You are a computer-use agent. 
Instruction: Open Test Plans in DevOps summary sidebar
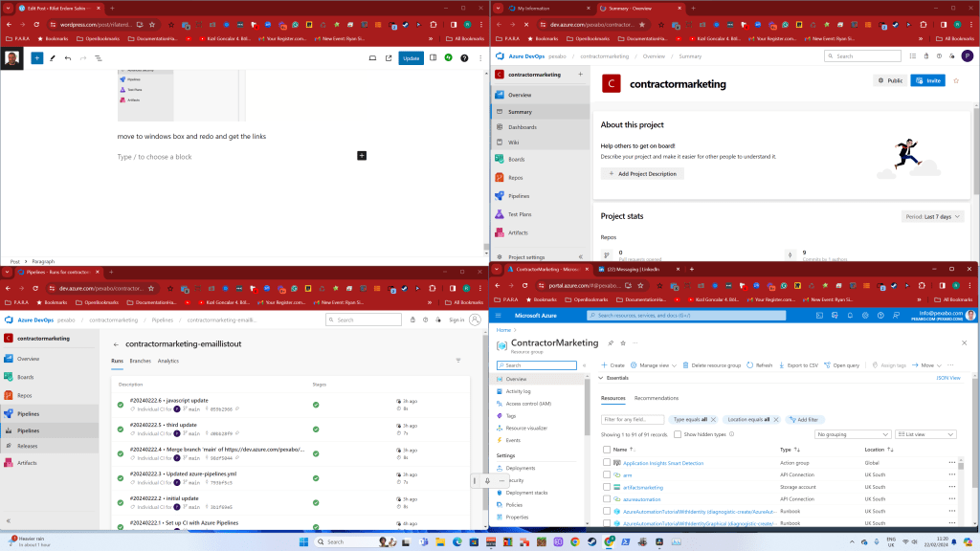[x=520, y=214]
